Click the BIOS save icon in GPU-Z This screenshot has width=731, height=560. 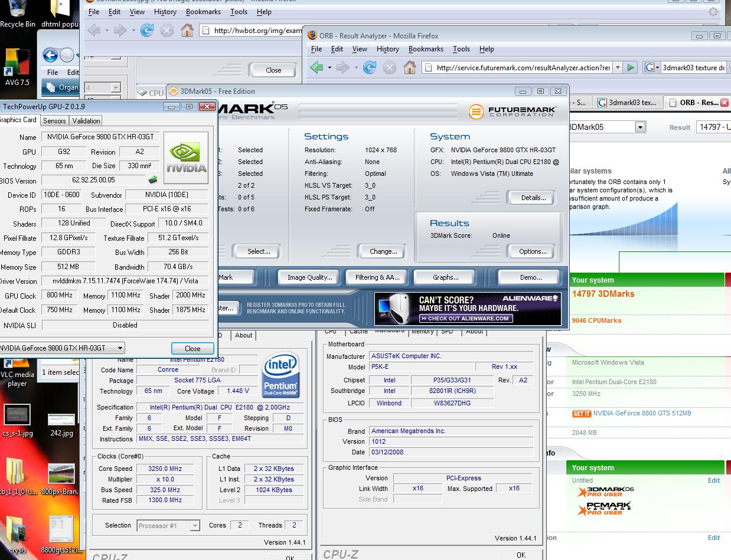[153, 180]
